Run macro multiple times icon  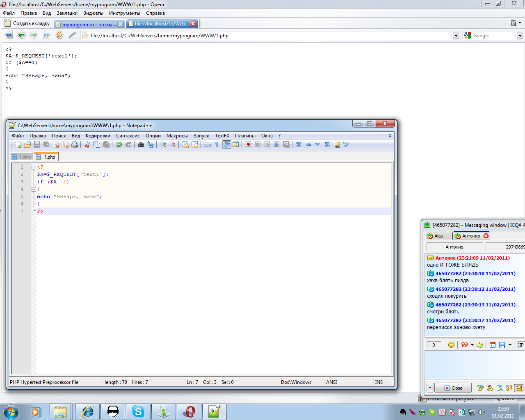(x=276, y=144)
